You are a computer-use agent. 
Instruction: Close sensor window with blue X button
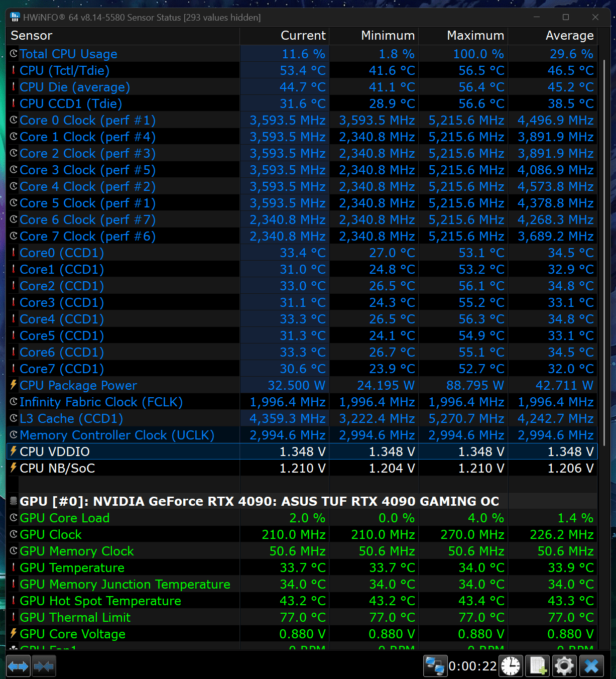click(591, 666)
